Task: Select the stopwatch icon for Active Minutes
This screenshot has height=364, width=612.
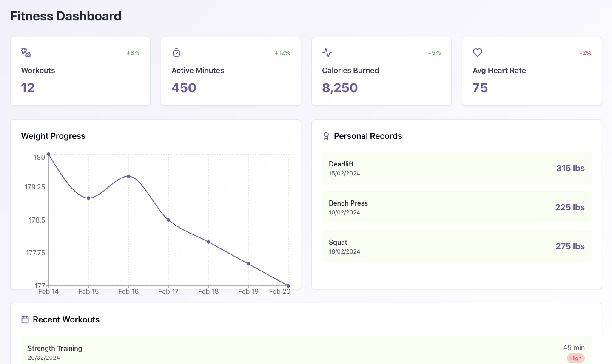Action: click(x=176, y=53)
